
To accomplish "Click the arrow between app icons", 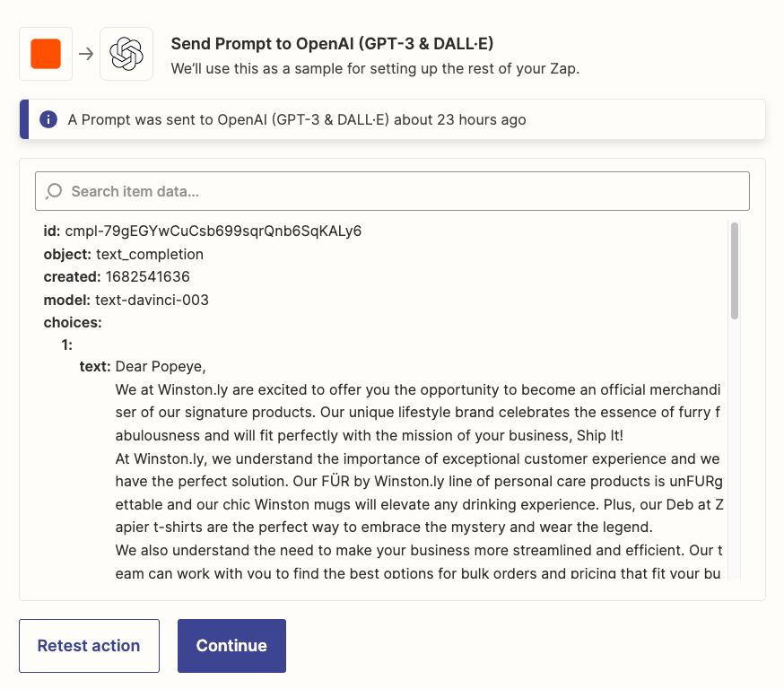I will (x=86, y=54).
